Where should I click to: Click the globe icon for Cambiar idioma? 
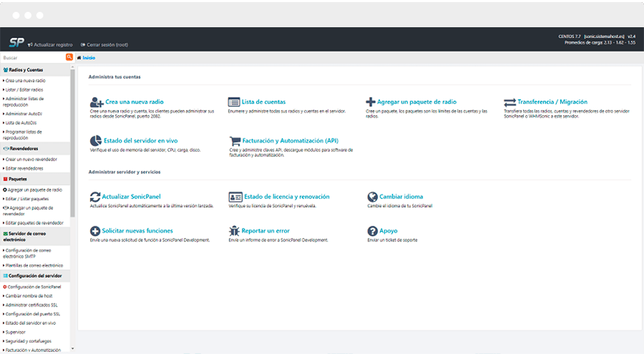click(372, 197)
